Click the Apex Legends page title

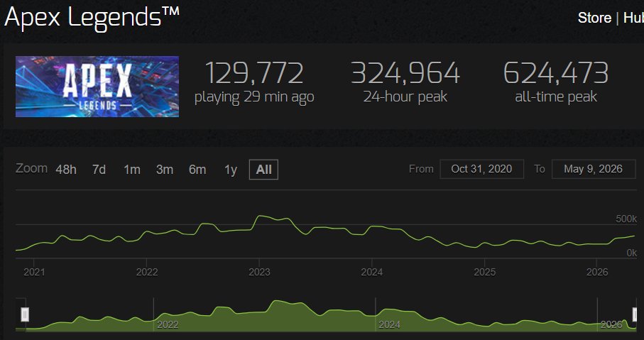click(x=92, y=18)
